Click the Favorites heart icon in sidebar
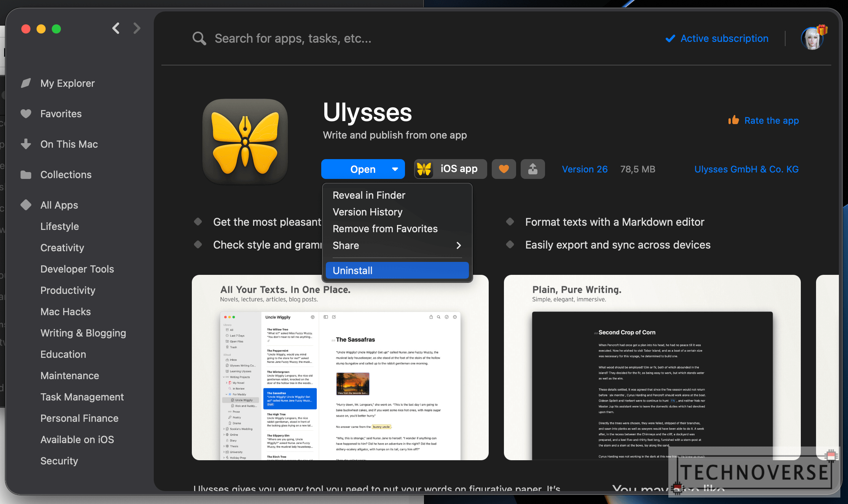This screenshot has height=504, width=848. tap(26, 113)
